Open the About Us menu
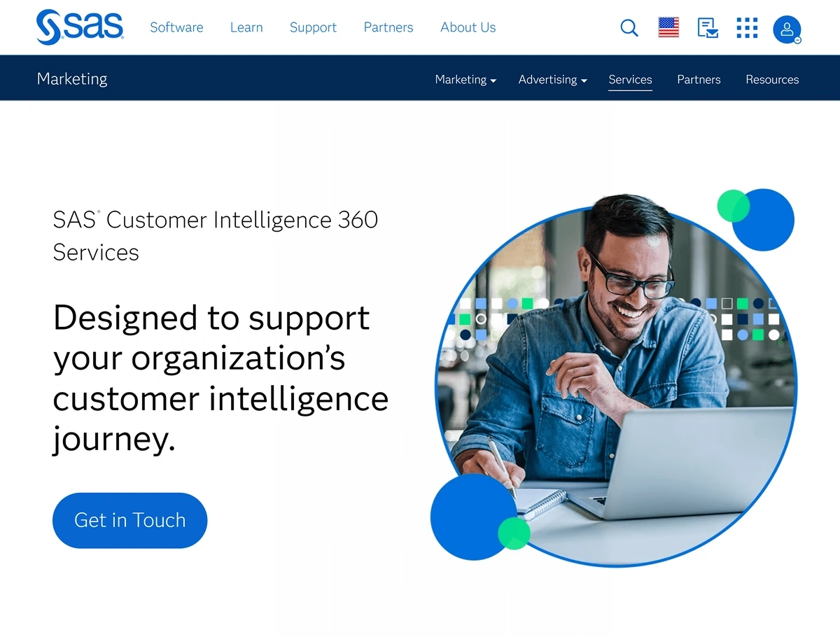The height and width of the screenshot is (637, 840). point(468,27)
